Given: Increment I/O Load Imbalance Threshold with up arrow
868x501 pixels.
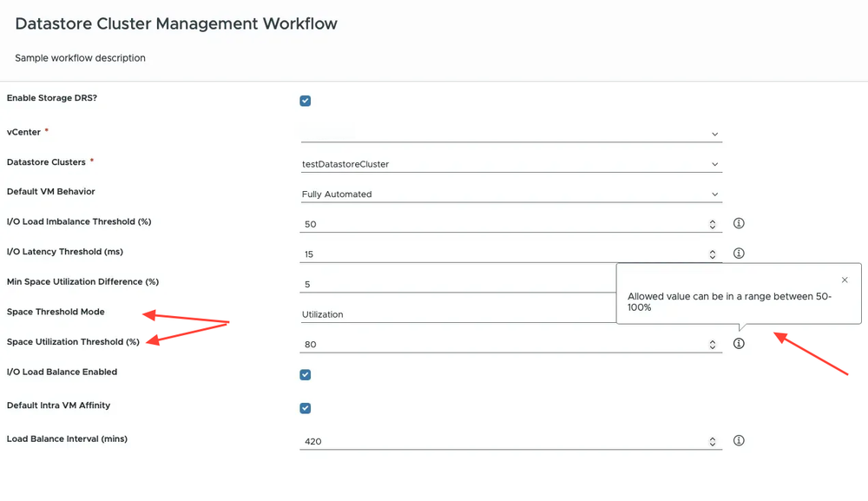Looking at the screenshot, I should tap(712, 221).
